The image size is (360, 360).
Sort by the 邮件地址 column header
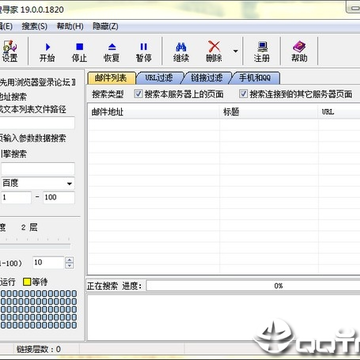coord(154,112)
